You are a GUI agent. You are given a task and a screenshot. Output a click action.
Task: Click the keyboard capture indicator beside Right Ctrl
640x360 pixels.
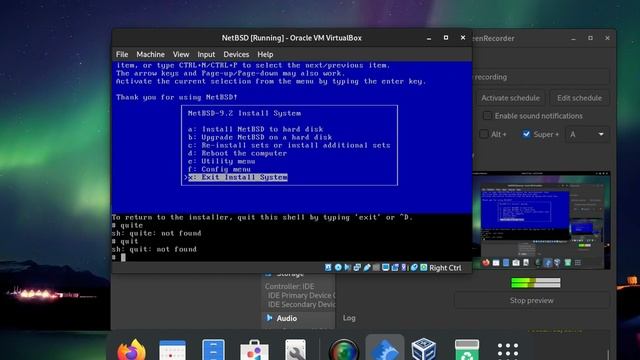423,267
